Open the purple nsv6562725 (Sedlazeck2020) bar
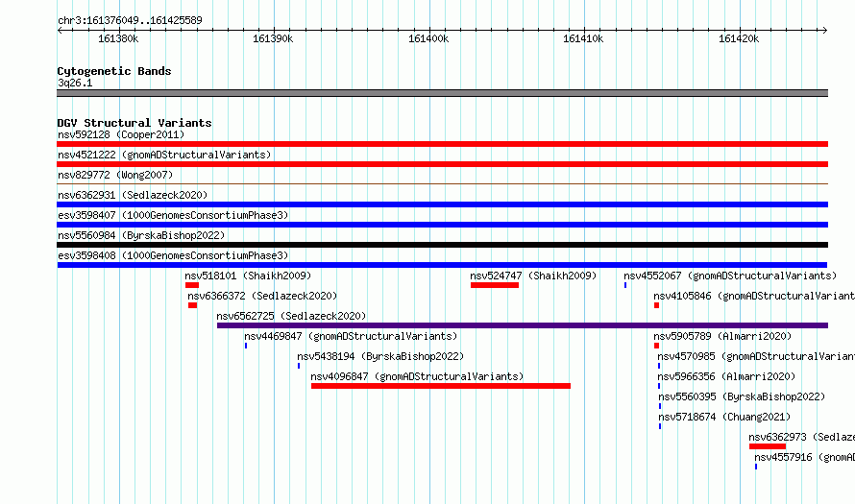This screenshot has width=855, height=504. pos(523,325)
